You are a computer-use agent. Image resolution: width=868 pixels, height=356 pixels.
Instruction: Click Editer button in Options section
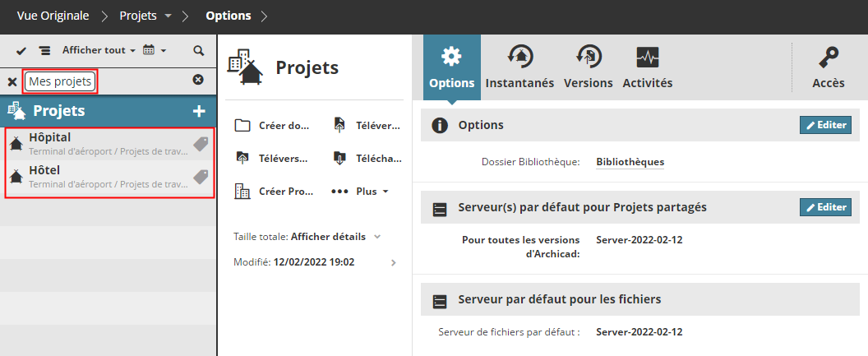[x=825, y=125]
